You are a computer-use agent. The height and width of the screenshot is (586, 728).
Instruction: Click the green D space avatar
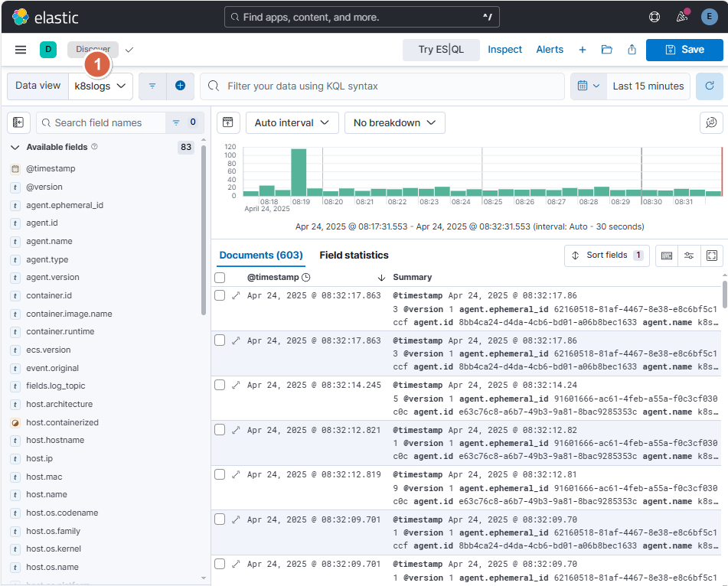click(48, 50)
